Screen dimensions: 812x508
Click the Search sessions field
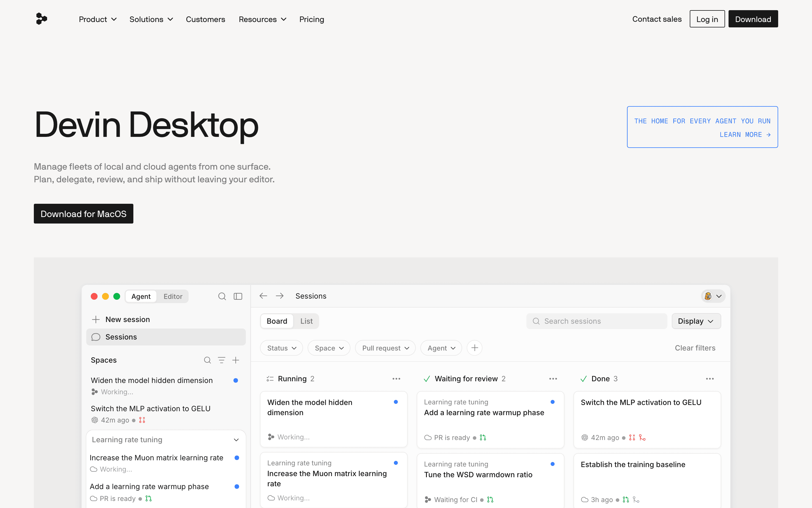pos(597,321)
